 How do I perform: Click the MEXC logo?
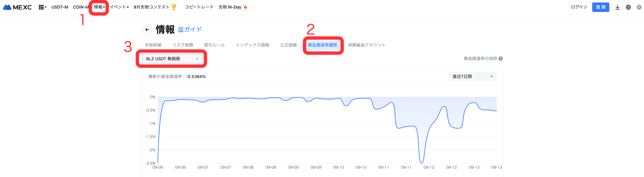(17, 7)
